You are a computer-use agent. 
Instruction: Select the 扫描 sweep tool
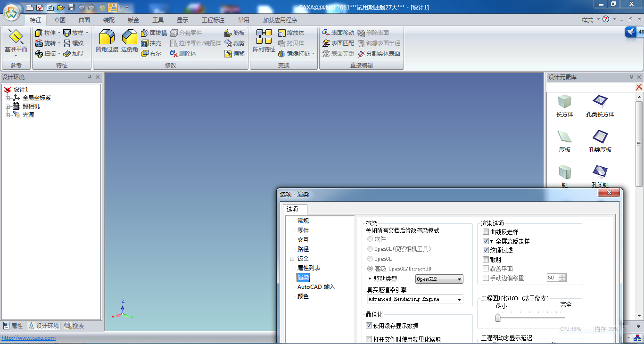click(45, 54)
